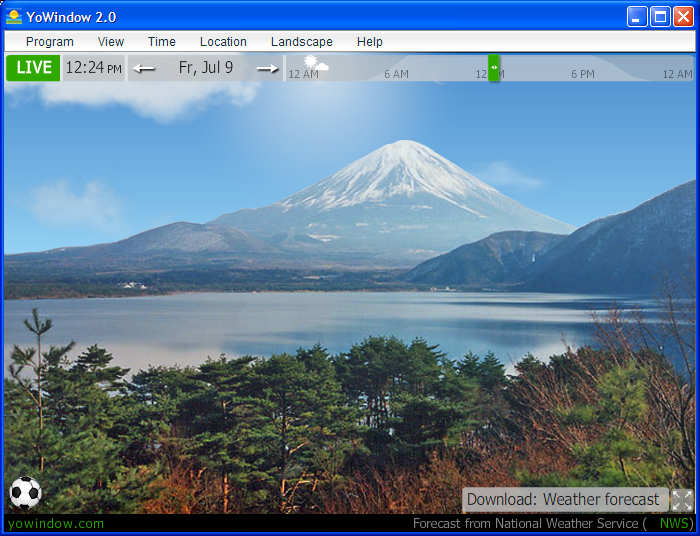Screen dimensions: 700x536
Task: Open the NWS link in status bar
Action: click(675, 523)
